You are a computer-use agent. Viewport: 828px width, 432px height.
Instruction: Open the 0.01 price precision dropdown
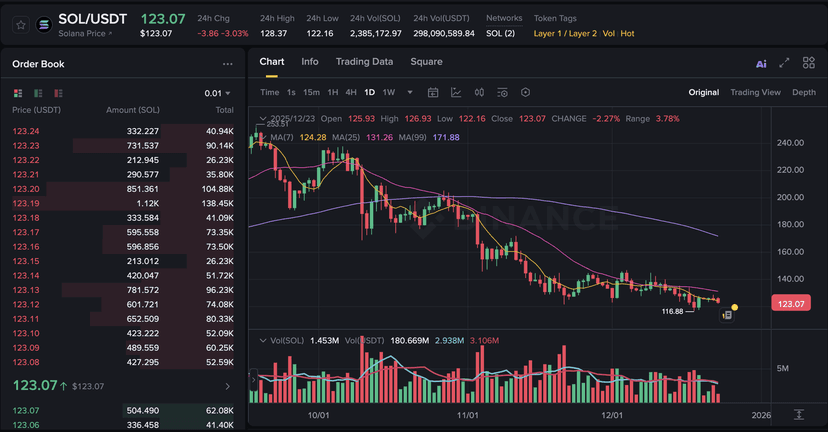point(217,93)
